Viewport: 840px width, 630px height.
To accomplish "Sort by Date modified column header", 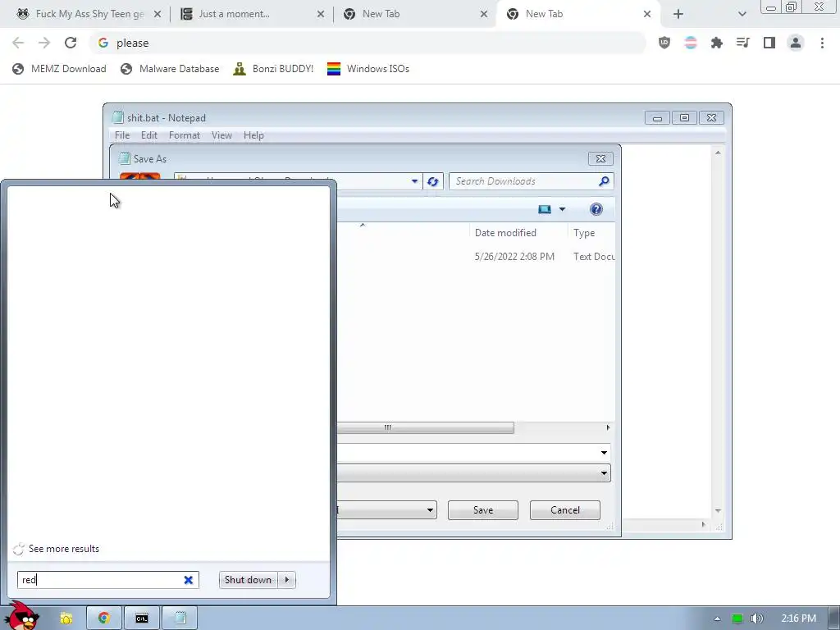I will pyautogui.click(x=505, y=233).
